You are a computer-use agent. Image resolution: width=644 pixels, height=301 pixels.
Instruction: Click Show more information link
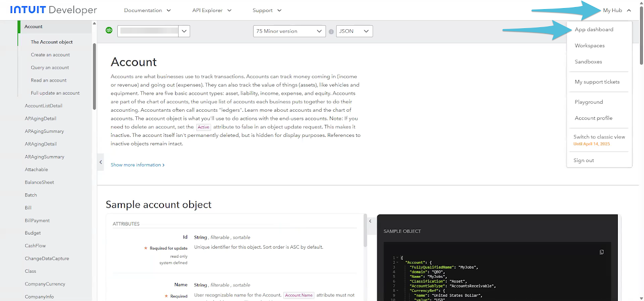click(x=137, y=165)
